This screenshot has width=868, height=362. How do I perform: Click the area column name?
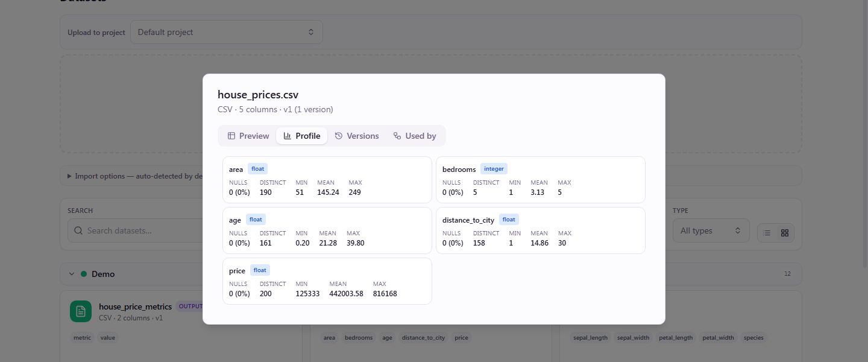(x=236, y=170)
